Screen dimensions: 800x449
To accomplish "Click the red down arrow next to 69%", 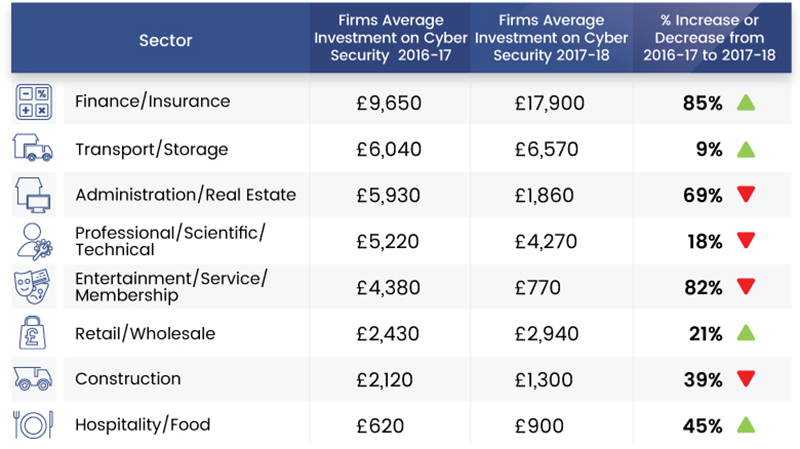I will (x=744, y=195).
